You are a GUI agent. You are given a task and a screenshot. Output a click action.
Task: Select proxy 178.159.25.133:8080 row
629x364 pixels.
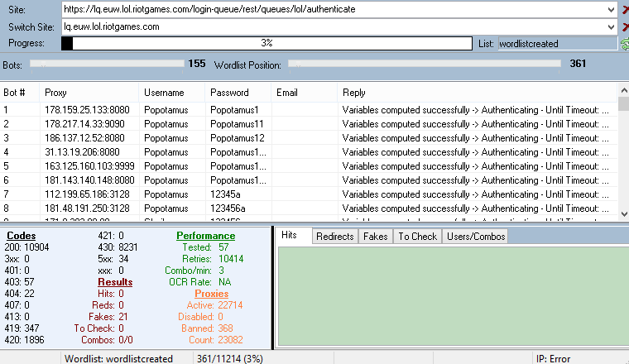click(309, 110)
